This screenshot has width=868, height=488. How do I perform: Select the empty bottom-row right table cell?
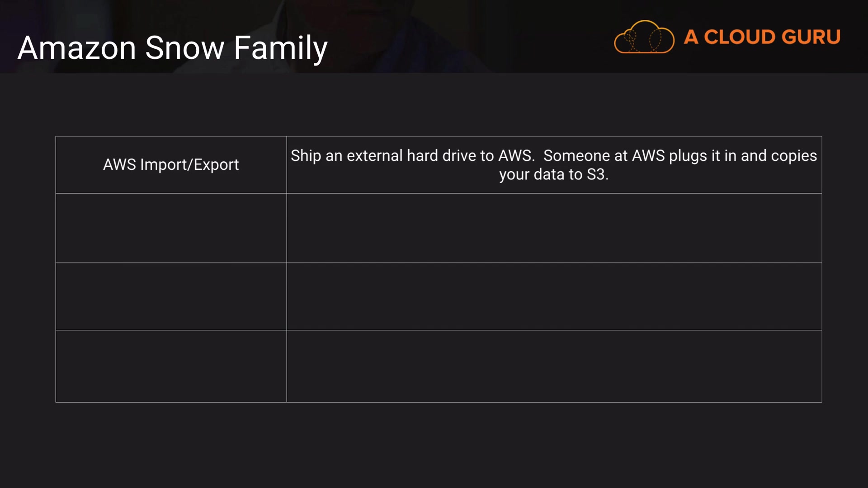tap(554, 366)
